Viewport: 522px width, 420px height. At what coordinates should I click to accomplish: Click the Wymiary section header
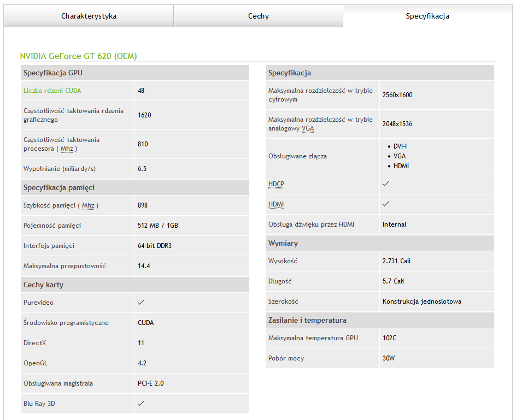(x=380, y=243)
